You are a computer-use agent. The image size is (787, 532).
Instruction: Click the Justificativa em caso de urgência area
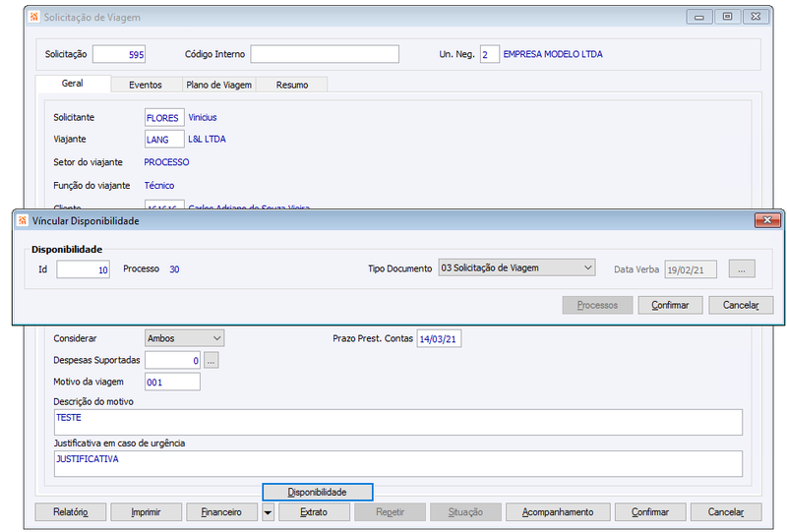click(398, 464)
